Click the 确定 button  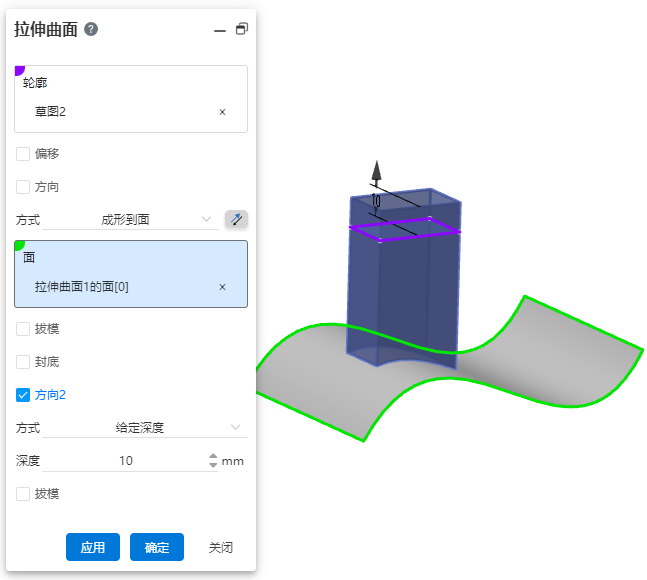(x=157, y=547)
